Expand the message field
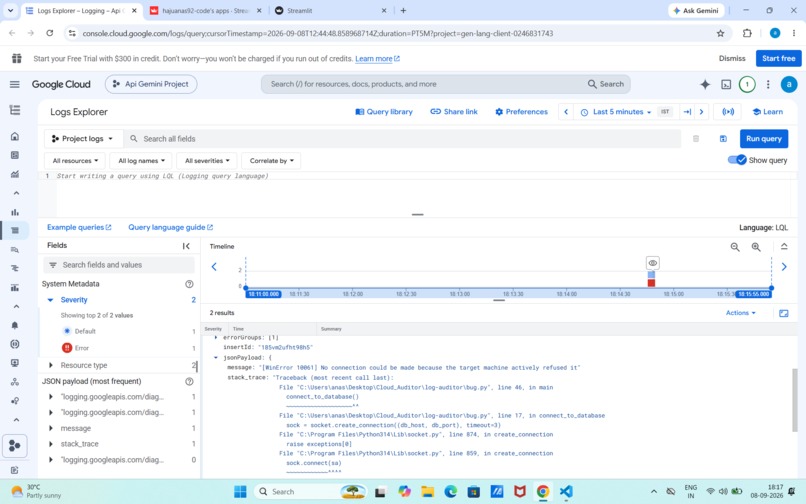806x504 pixels. [x=50, y=428]
